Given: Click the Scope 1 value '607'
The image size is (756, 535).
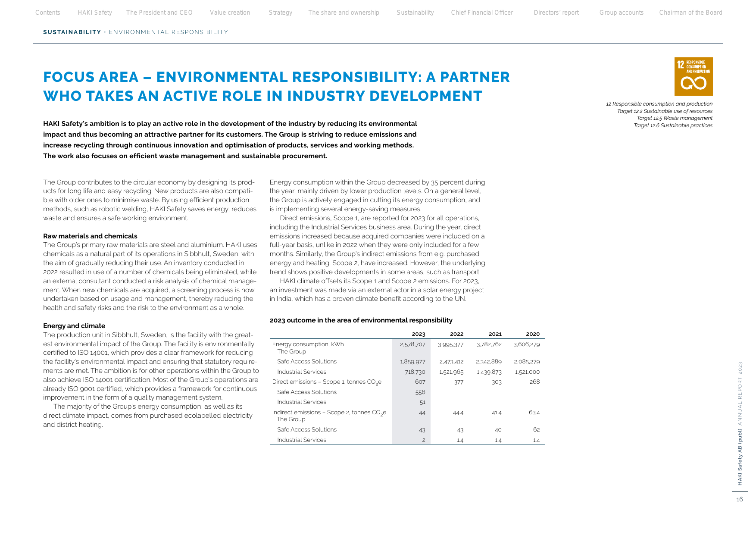Looking at the screenshot, I should pos(420,382).
